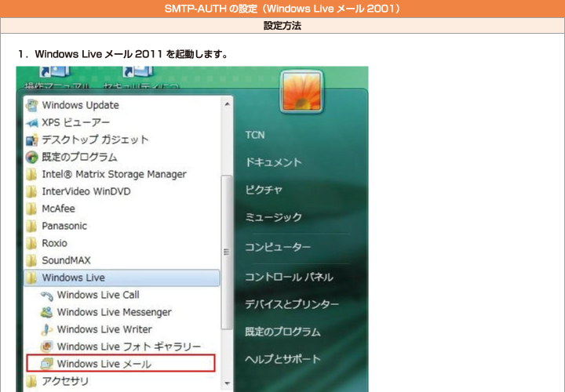The height and width of the screenshot is (392, 565).
Task: Expand the アクセサリ folder
Action: [x=57, y=381]
